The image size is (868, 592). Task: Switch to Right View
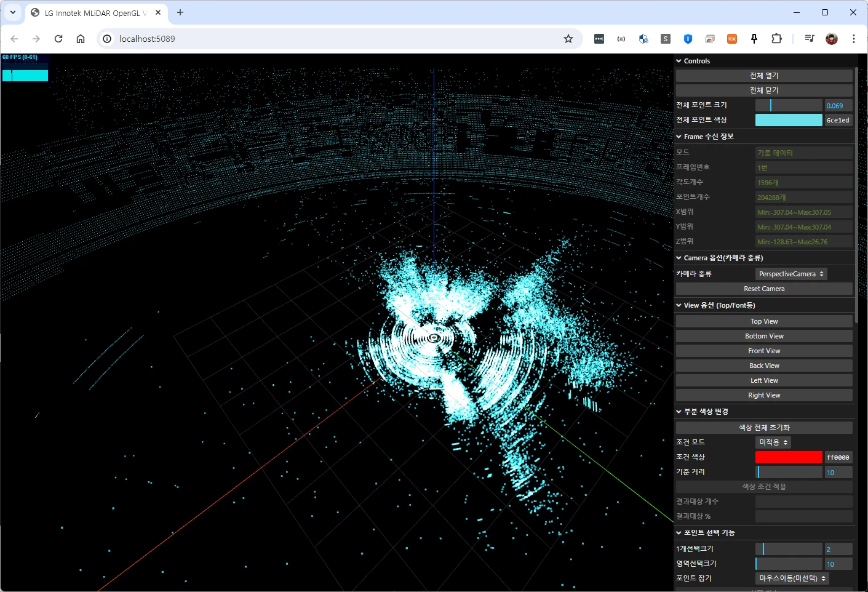click(764, 395)
